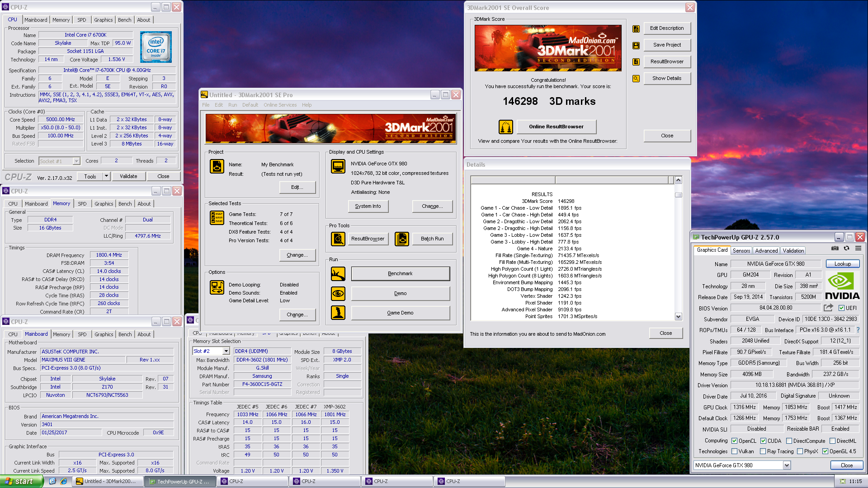
Task: Toggle the CUDA checkbox
Action: [x=763, y=441]
